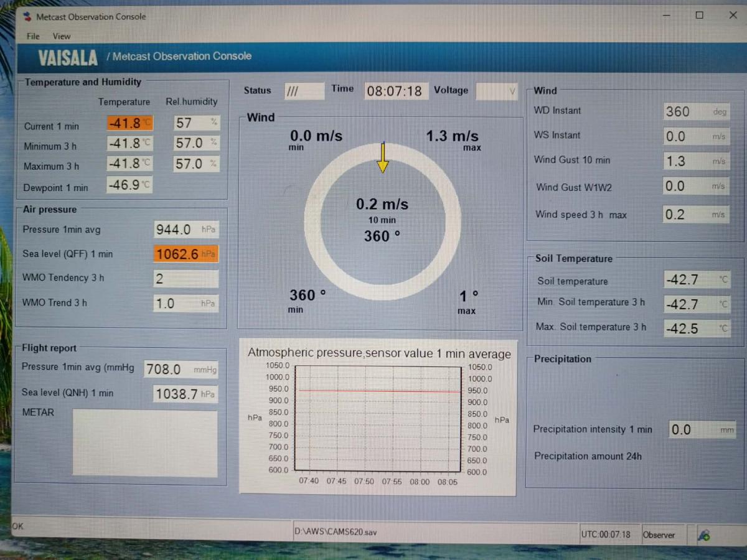Click the Metcast app icon in title bar
Viewport: 747px width, 560px height.
(27, 17)
